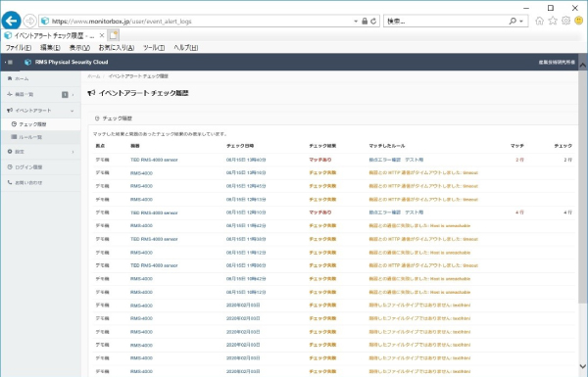Open the ツール(T) menu

tap(154, 48)
